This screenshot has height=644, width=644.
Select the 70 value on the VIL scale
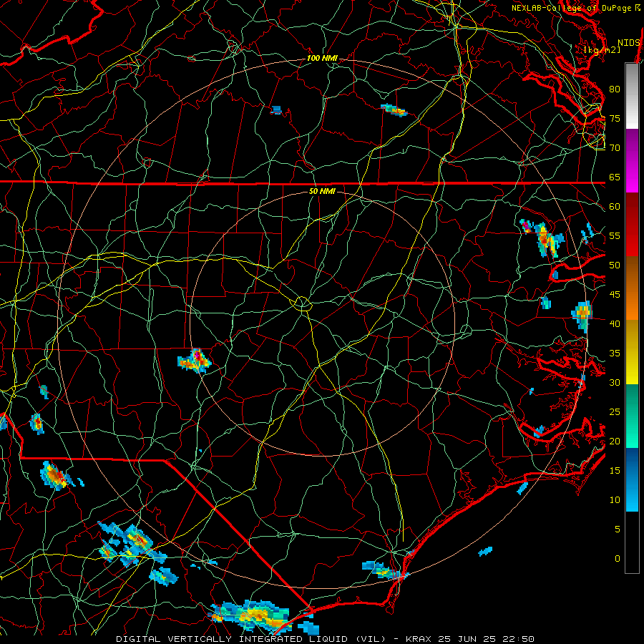[615, 148]
